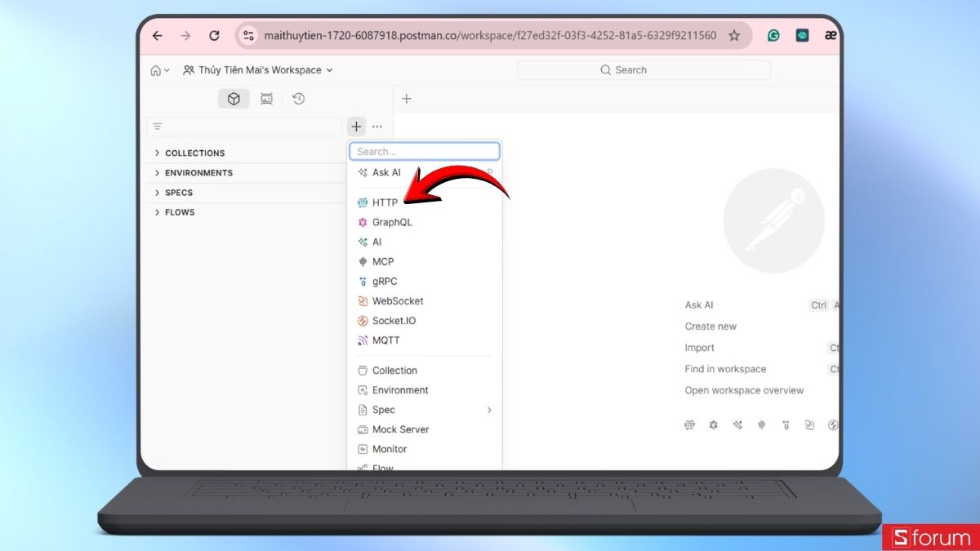Screen dimensions: 980x551
Task: Open the æ browser extension
Action: coord(831,36)
